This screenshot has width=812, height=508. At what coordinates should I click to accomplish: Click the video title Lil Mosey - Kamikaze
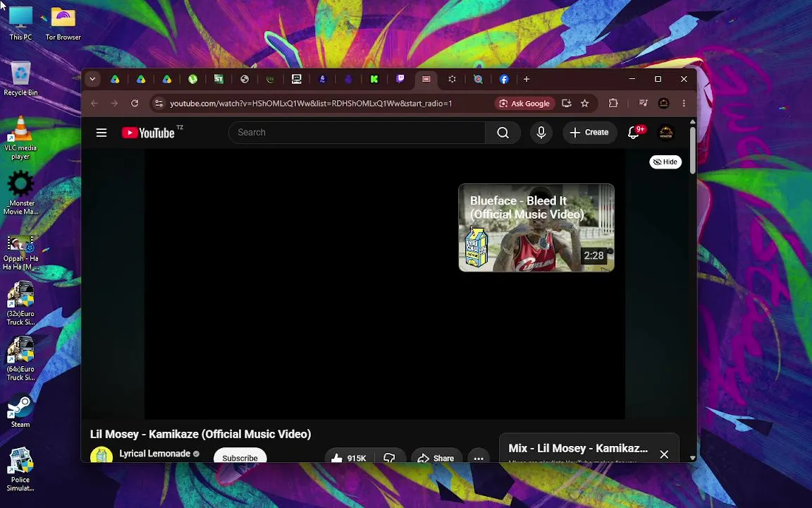pyautogui.click(x=200, y=435)
